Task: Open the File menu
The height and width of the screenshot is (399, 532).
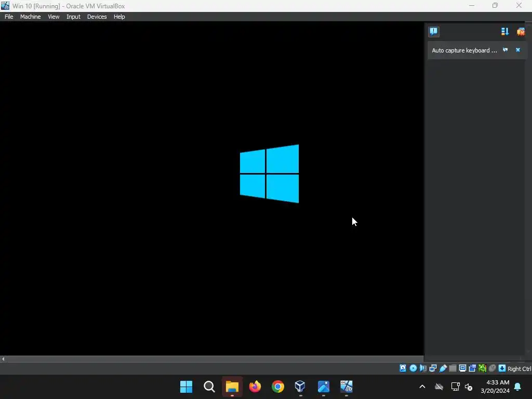Action: [x=9, y=17]
